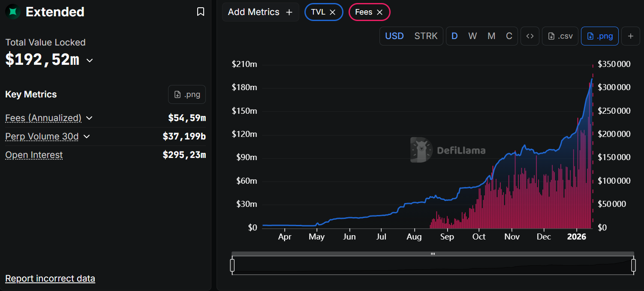Download the chart as .png image

[x=599, y=36]
